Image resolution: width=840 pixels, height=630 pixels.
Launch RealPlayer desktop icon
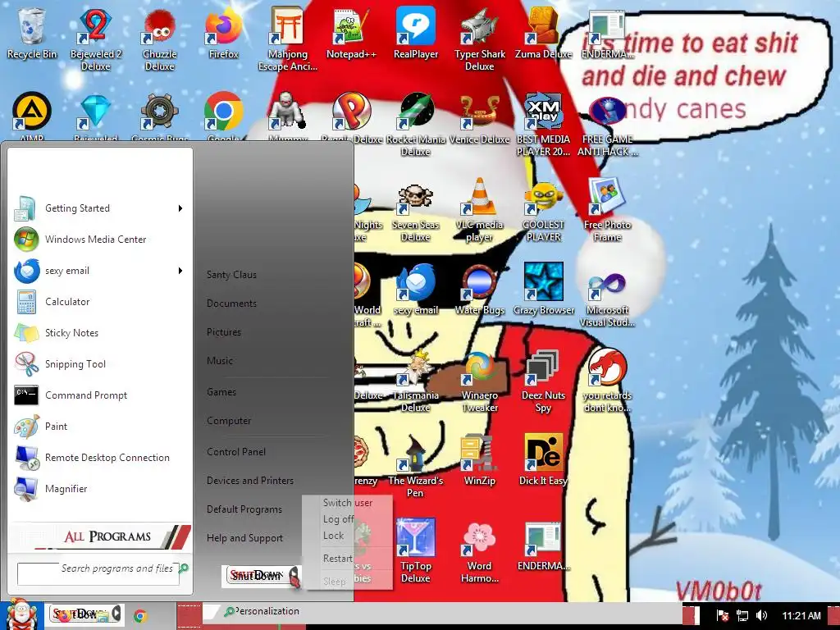pyautogui.click(x=416, y=33)
